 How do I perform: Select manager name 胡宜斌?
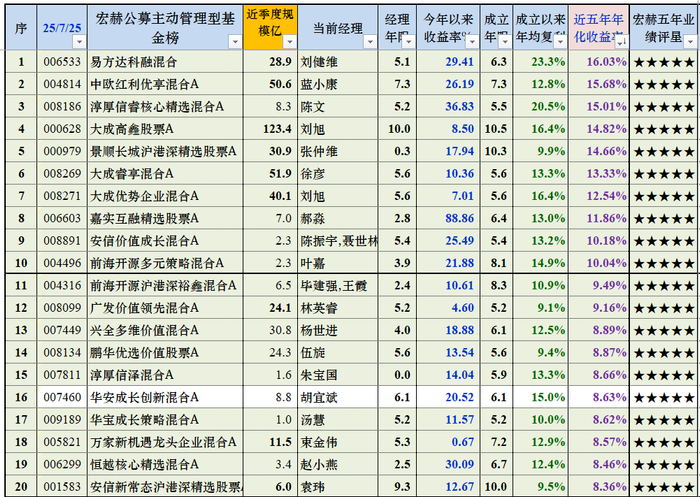tap(319, 397)
